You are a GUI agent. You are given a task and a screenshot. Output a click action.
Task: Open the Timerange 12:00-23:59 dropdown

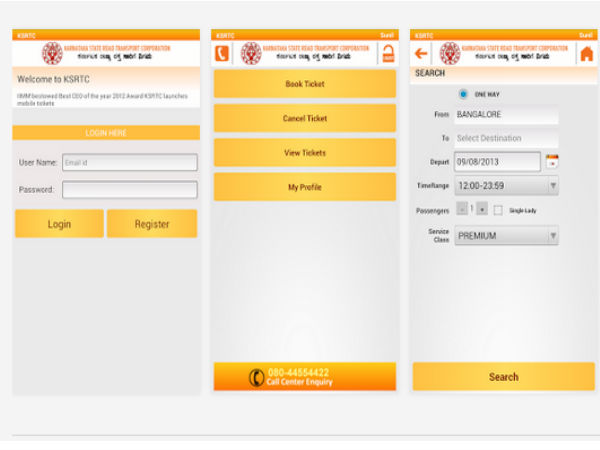pyautogui.click(x=506, y=186)
